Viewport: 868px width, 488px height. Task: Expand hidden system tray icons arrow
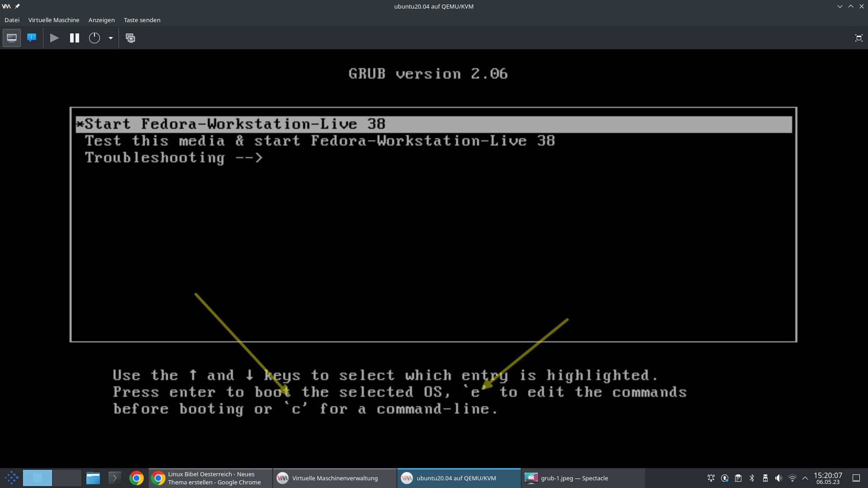[x=805, y=478]
